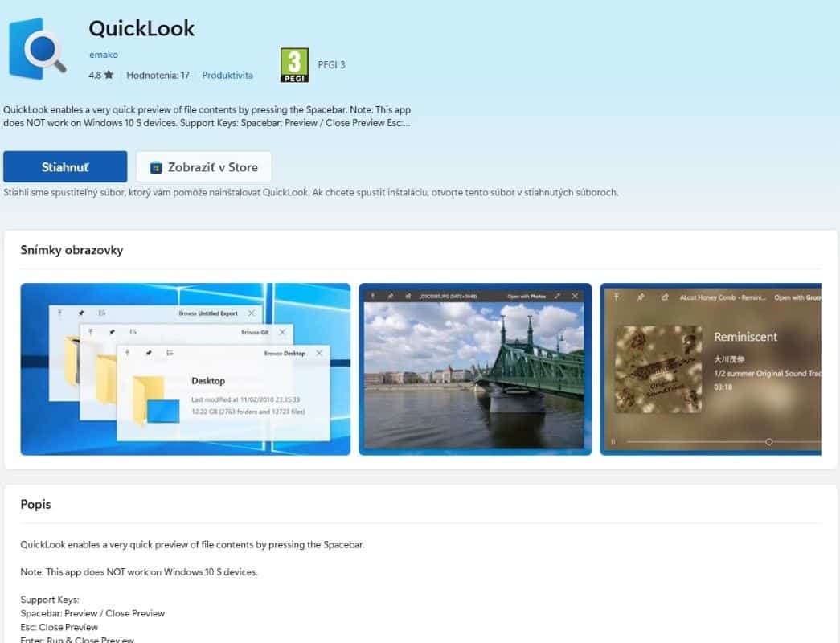Click the QuickLook app logo icon
This screenshot has height=643, width=840.
[38, 49]
